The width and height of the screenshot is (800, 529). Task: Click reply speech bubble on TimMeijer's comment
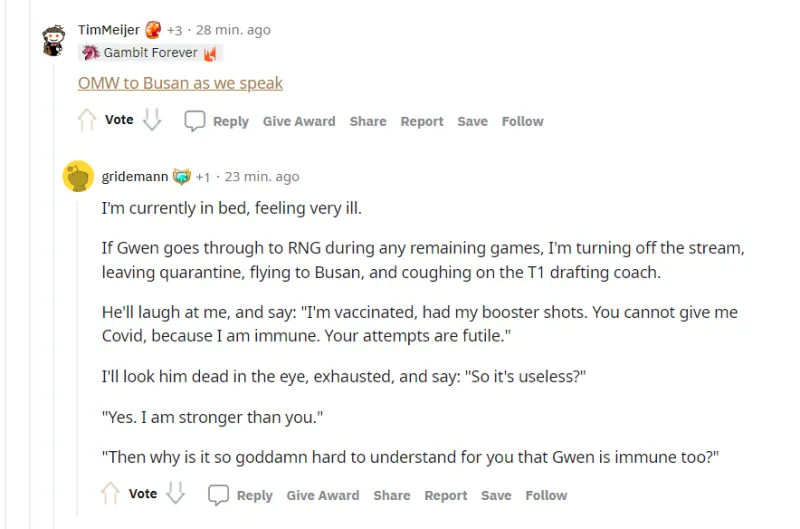tap(195, 121)
